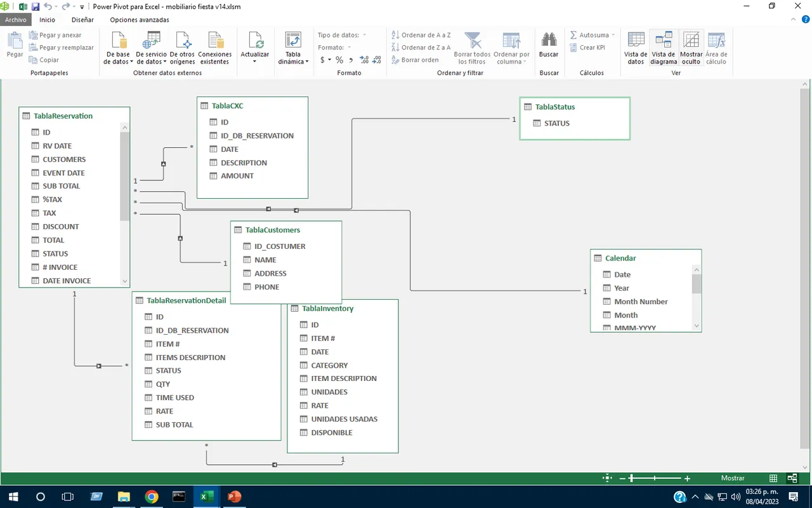Open the Diseñar tab
812x508 pixels.
[82, 20]
